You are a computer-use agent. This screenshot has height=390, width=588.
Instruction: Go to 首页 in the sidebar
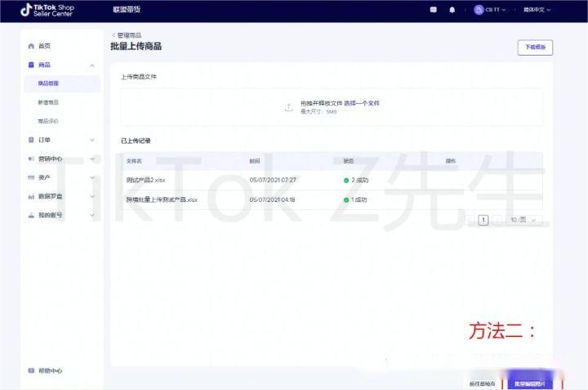[44, 46]
